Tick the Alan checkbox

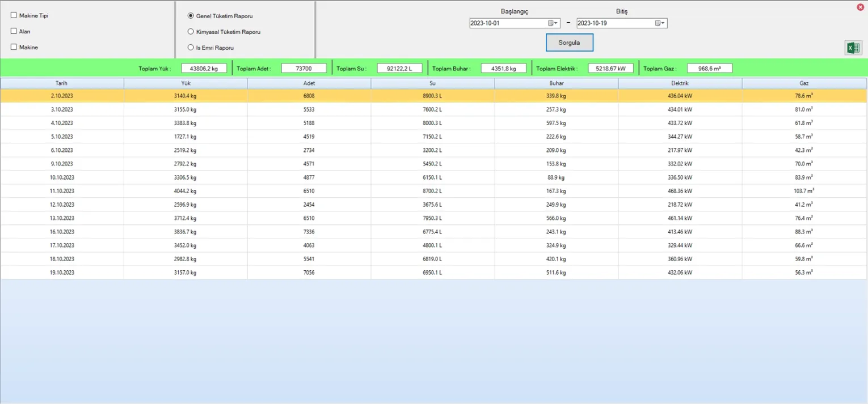(14, 31)
